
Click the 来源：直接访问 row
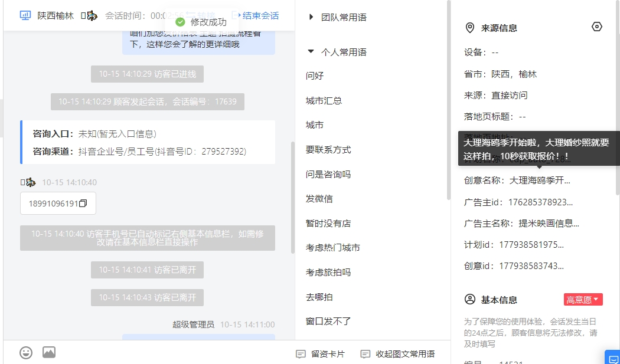pos(496,95)
